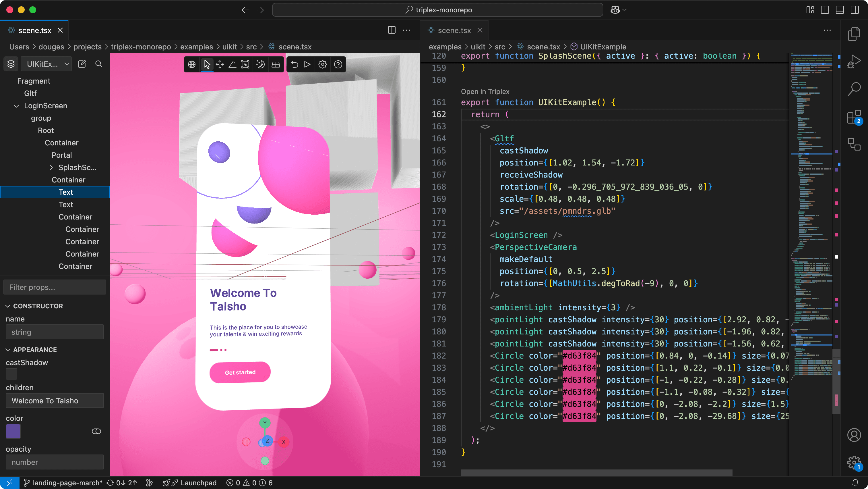Toggle the color prop switch icon

(96, 431)
